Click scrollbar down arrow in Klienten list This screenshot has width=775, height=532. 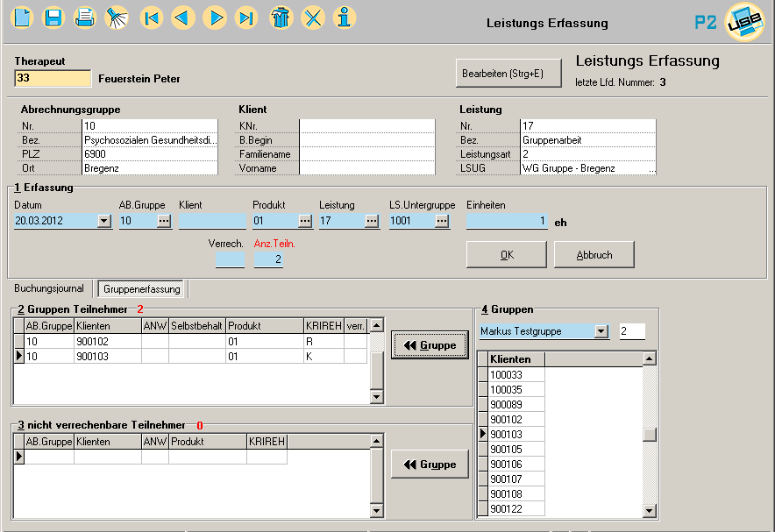pyautogui.click(x=650, y=510)
